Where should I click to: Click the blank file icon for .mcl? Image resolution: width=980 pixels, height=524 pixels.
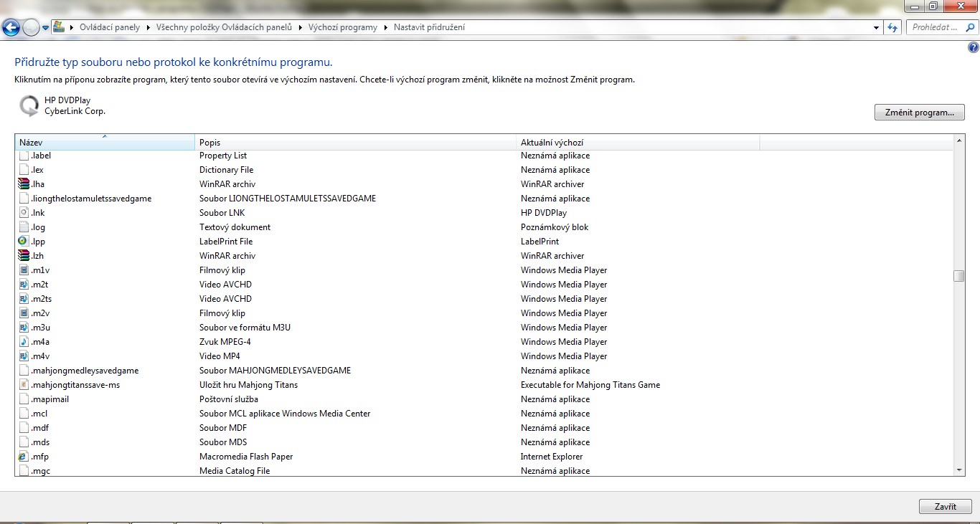[23, 414]
